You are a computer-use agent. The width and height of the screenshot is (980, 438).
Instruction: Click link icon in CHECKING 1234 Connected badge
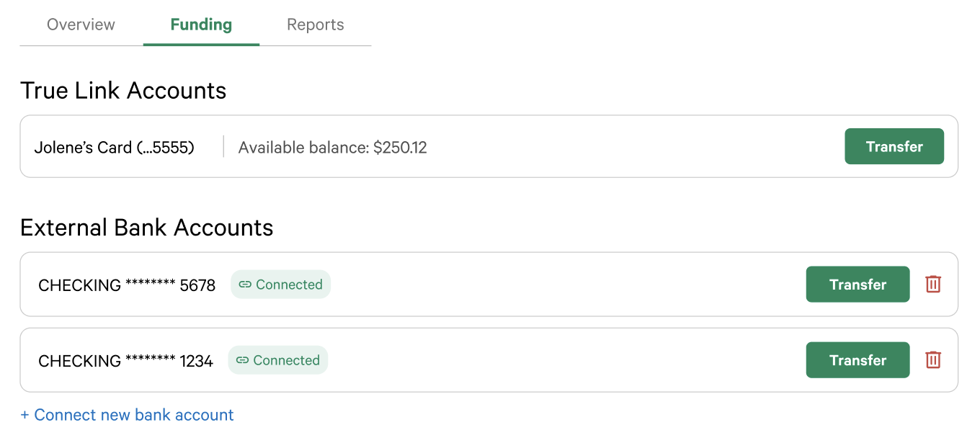click(243, 360)
